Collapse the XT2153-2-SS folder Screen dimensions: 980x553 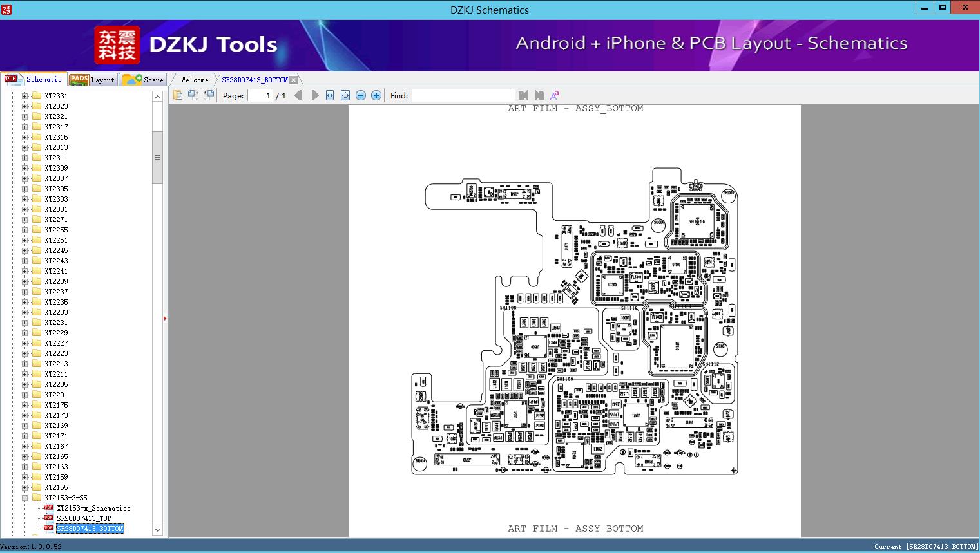click(x=25, y=498)
